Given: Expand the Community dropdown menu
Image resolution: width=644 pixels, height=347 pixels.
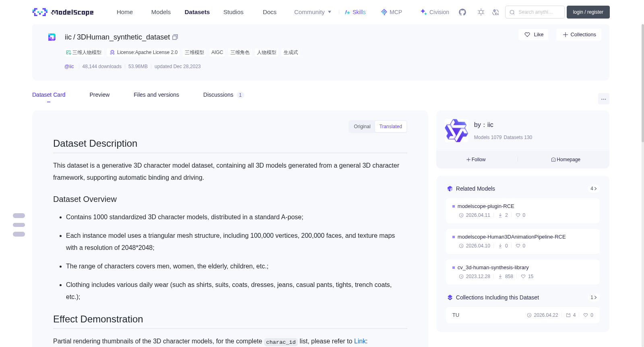Looking at the screenshot, I should click(x=313, y=12).
